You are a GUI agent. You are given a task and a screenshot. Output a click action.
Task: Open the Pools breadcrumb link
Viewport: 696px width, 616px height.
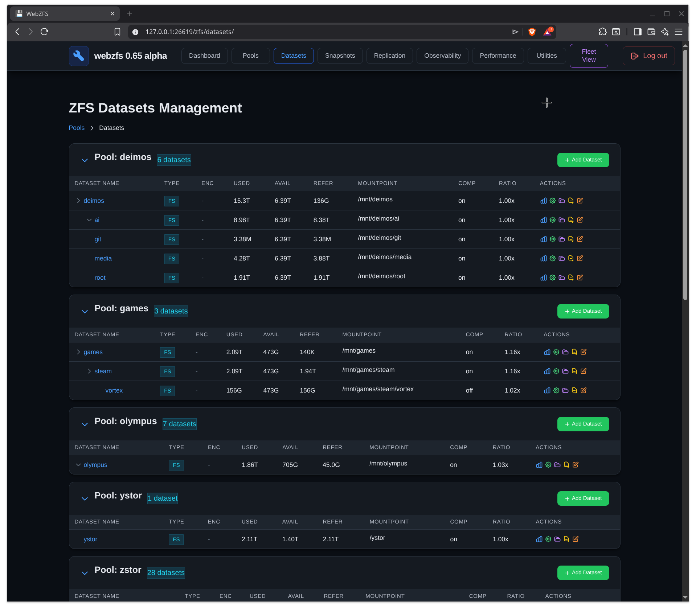[x=76, y=128]
